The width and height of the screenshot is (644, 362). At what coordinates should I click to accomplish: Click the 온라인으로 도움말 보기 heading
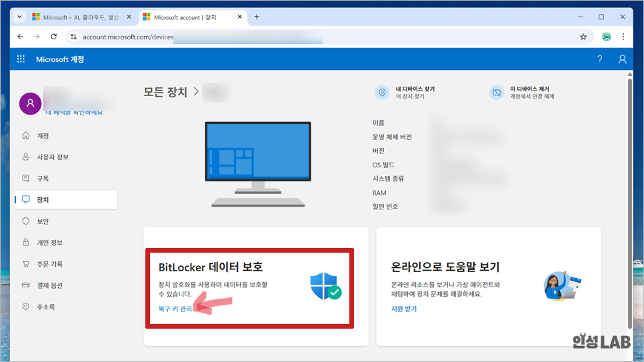pyautogui.click(x=445, y=267)
